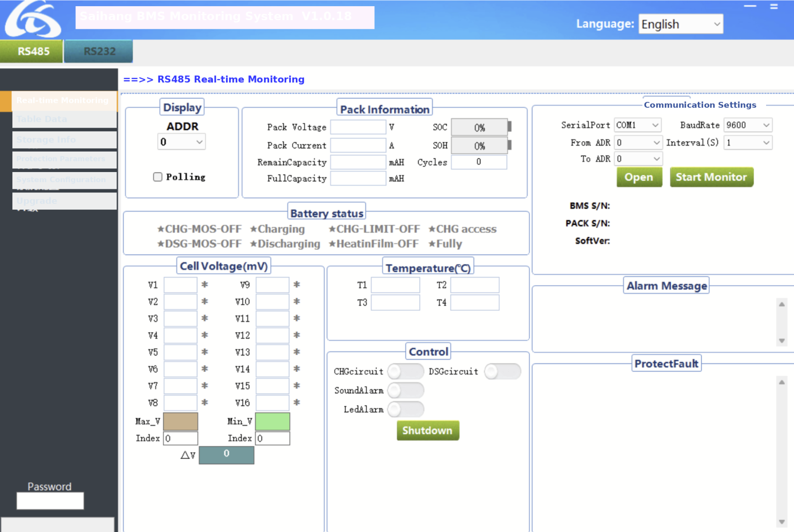
Task: Open the To ADR dropdown
Action: pyautogui.click(x=638, y=159)
